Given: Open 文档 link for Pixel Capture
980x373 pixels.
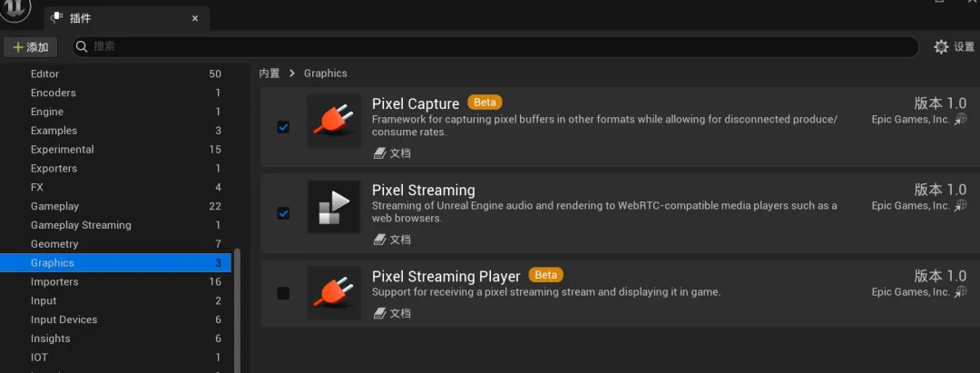Looking at the screenshot, I should click(393, 153).
